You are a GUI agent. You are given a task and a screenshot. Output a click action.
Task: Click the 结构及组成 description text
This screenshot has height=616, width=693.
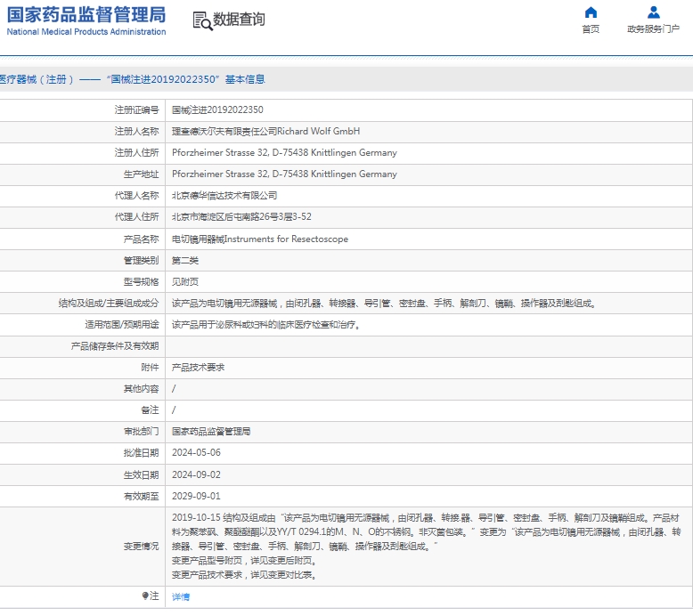384,304
